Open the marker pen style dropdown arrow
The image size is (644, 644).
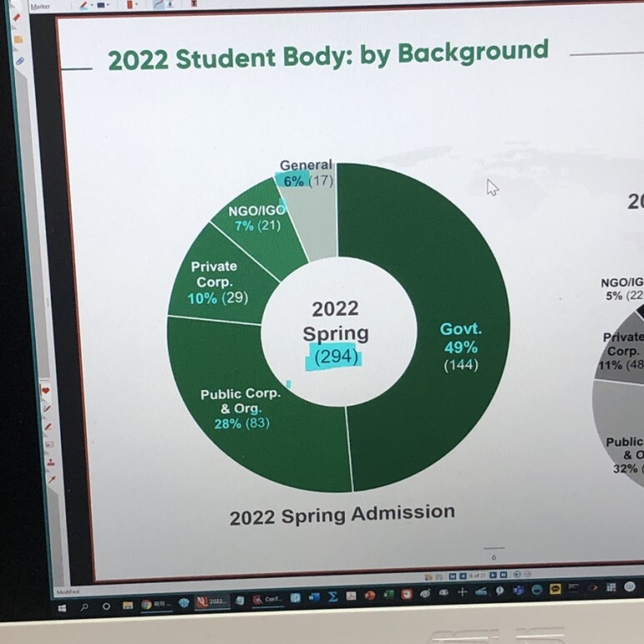point(92,5)
